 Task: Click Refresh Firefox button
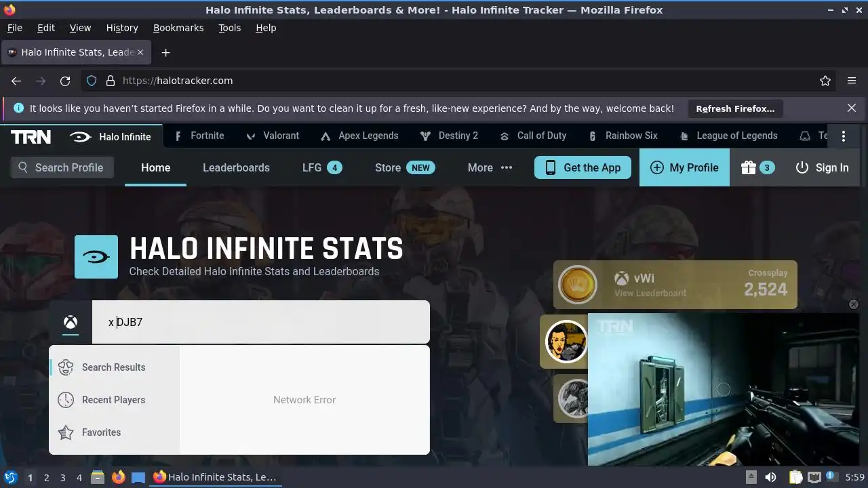[735, 108]
